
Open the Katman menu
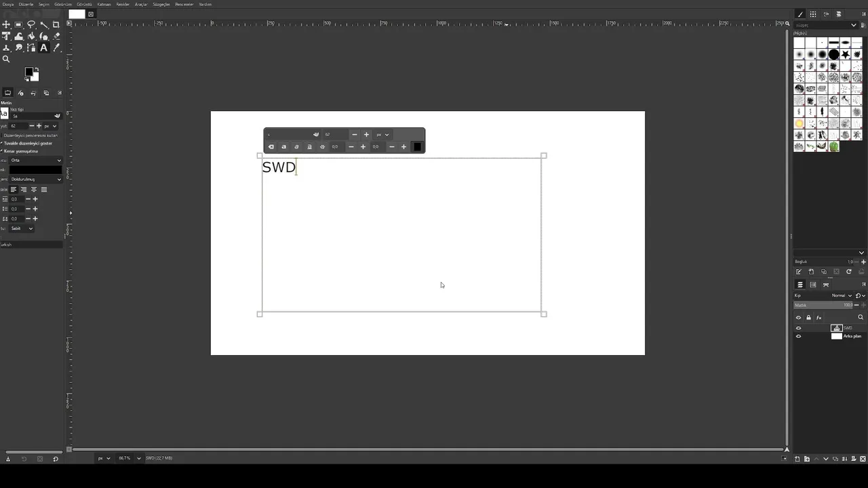104,4
